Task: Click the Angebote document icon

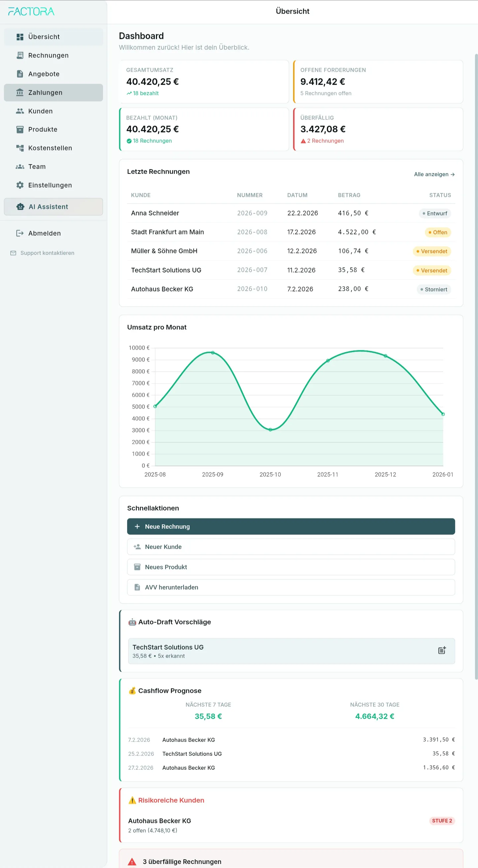Action: (x=20, y=74)
